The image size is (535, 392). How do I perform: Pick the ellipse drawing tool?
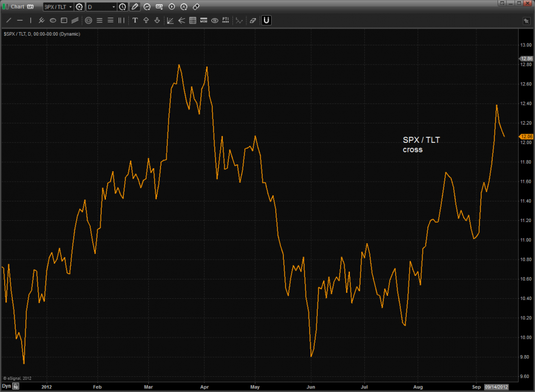pyautogui.click(x=53, y=21)
